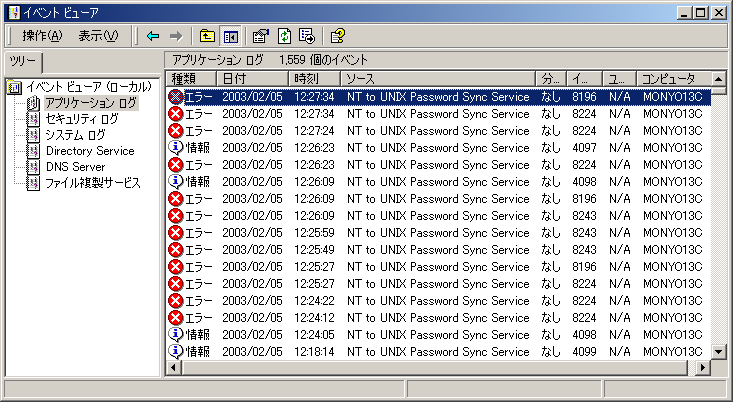This screenshot has width=733, height=402.
Task: Select error event at 12:24:12
Action: click(438, 318)
